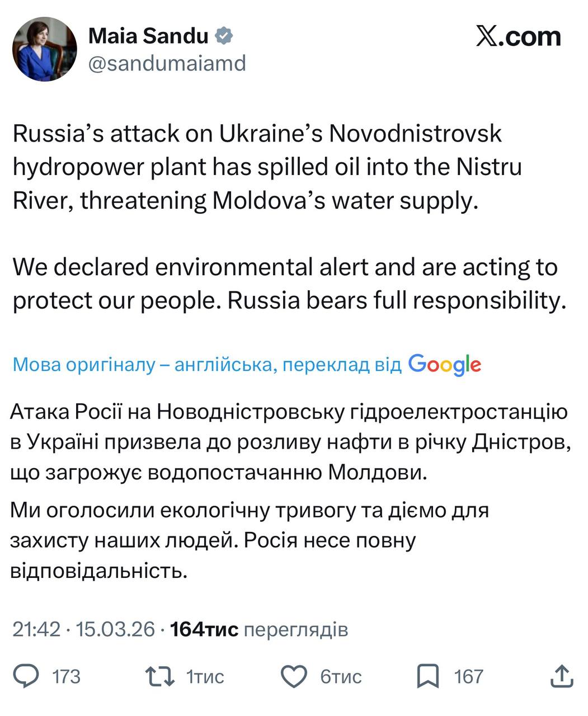The height and width of the screenshot is (716, 588).
Task: Click the Maia Sandu display name
Action: pyautogui.click(x=148, y=36)
